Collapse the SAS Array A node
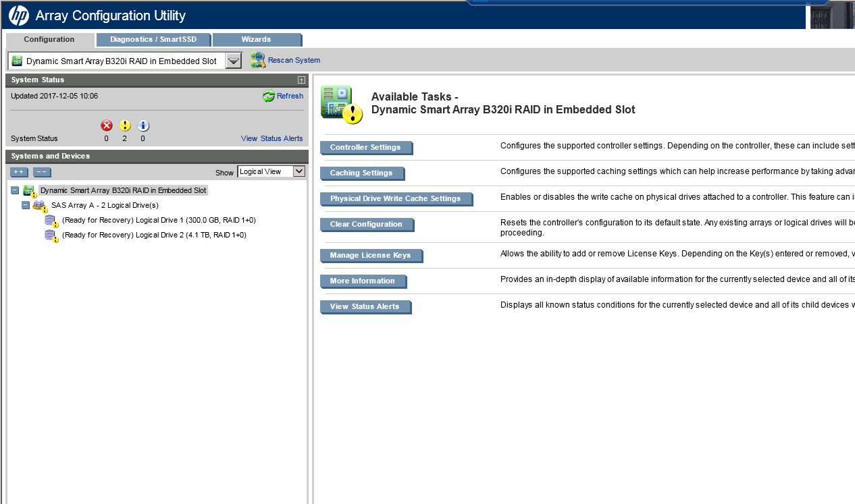This screenshot has height=504, width=855. point(26,205)
